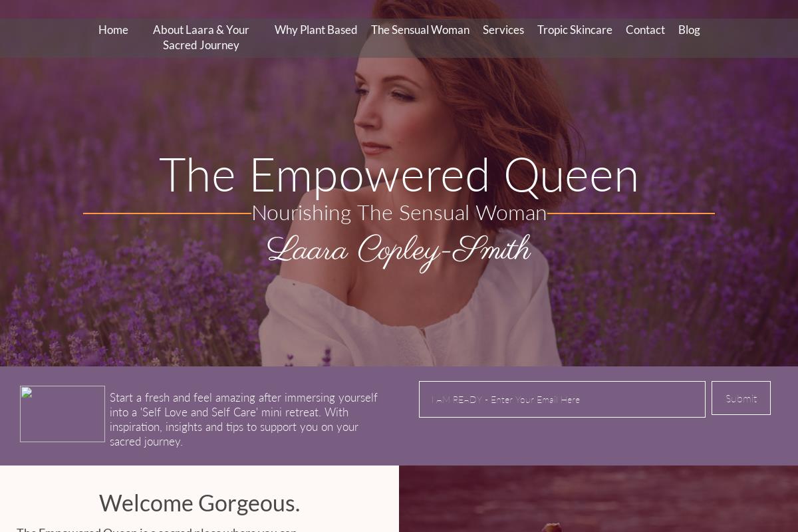Viewport: 798px width, 532px height.
Task: Open the Services menu item
Action: click(503, 30)
